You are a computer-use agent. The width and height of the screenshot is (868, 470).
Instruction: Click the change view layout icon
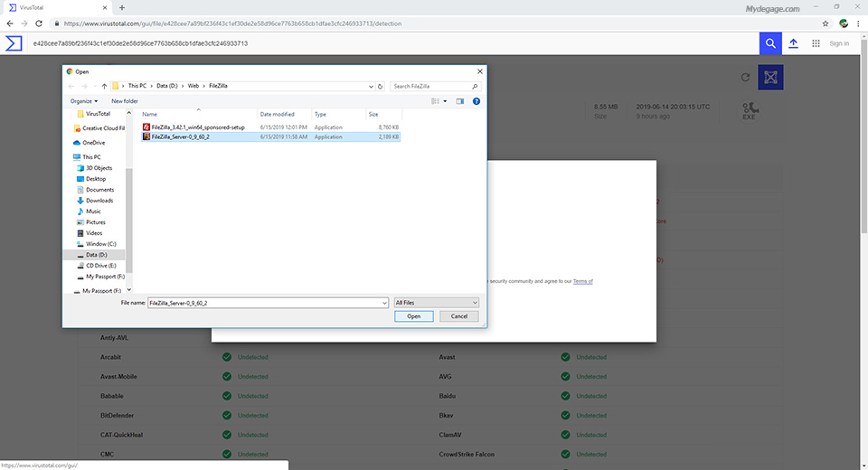pos(436,101)
